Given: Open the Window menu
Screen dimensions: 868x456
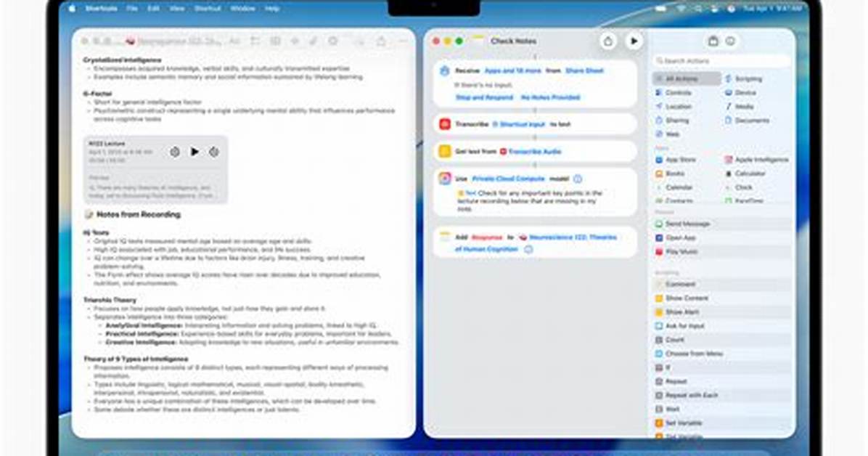Looking at the screenshot, I should pos(242,9).
